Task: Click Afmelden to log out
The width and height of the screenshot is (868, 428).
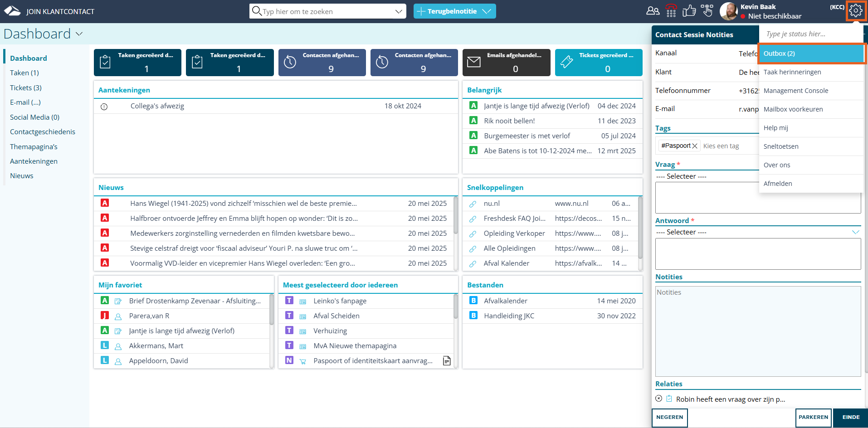Action: [811, 184]
